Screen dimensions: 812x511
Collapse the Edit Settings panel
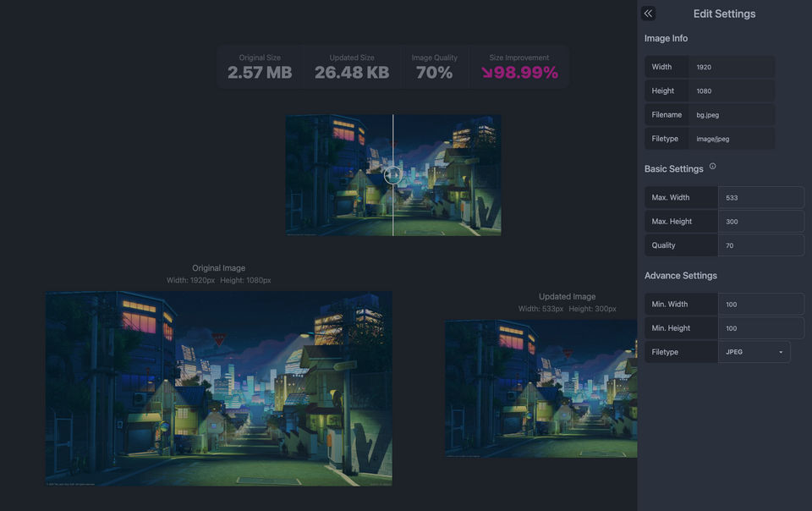(648, 14)
